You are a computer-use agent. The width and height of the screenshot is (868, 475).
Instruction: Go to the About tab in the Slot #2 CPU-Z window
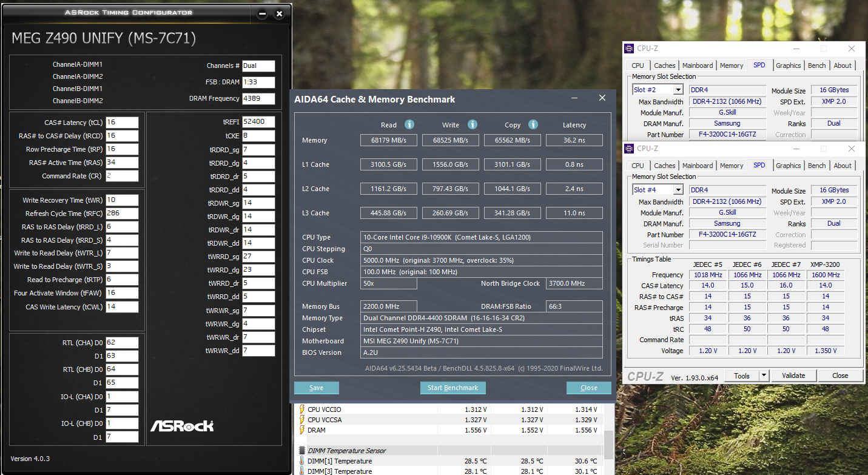(x=843, y=66)
